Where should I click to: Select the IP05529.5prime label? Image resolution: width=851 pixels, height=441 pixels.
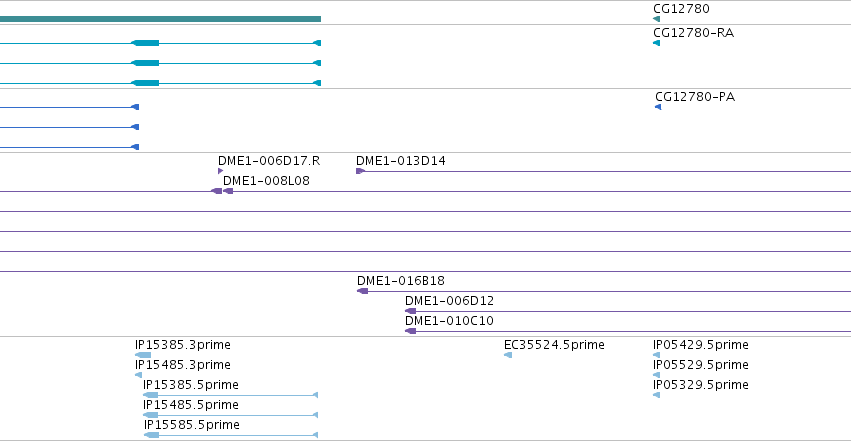(x=701, y=365)
